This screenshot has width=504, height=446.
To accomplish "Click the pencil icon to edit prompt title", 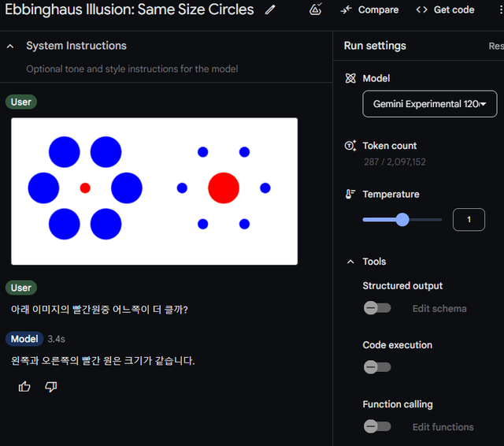I will click(x=270, y=10).
